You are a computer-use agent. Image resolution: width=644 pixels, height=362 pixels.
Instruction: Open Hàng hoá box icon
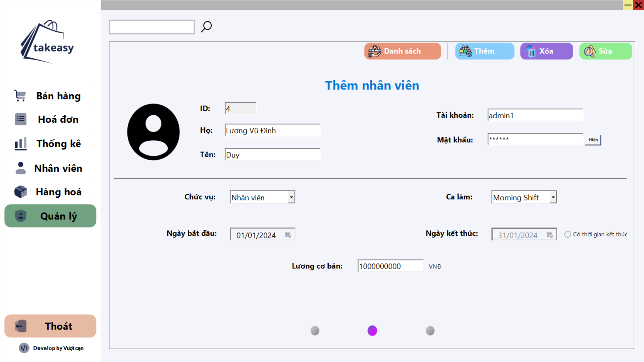[20, 192]
